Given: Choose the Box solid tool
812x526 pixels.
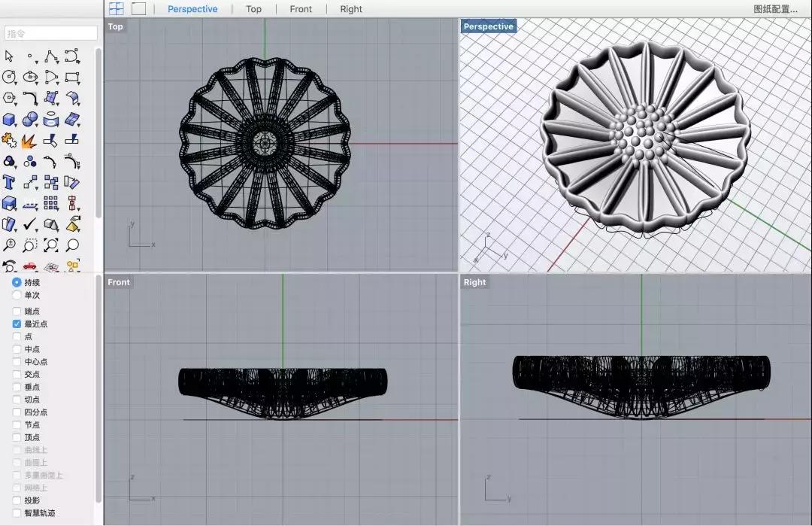Looking at the screenshot, I should [x=9, y=120].
